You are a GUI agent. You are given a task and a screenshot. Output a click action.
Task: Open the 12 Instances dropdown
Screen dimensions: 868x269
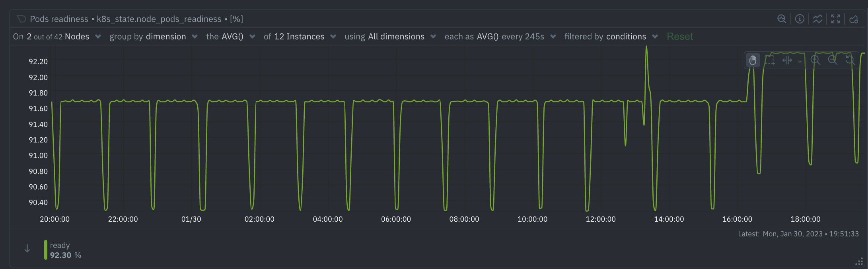pos(300,37)
